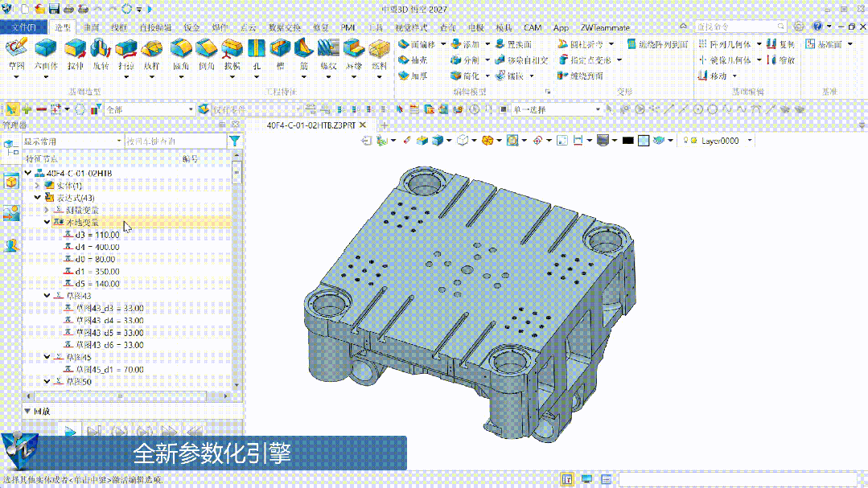Image resolution: width=868 pixels, height=488 pixels.
Task: Open the 单一选择 pick mode dropdown
Action: pyautogui.click(x=557, y=109)
